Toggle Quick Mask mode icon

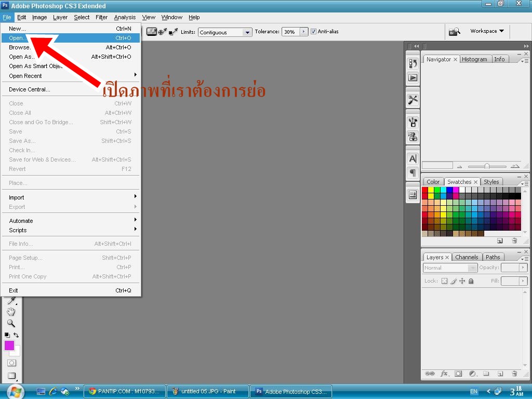pyautogui.click(x=11, y=363)
